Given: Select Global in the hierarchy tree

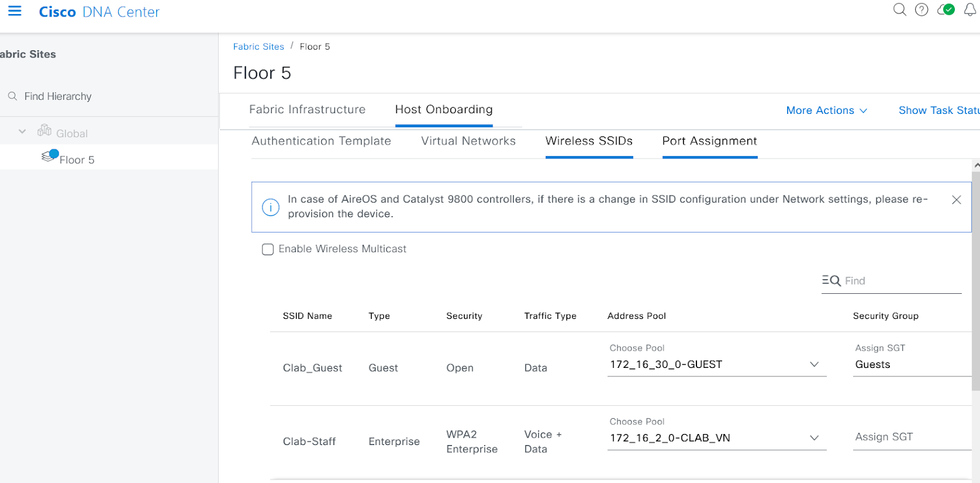Looking at the screenshot, I should point(72,133).
